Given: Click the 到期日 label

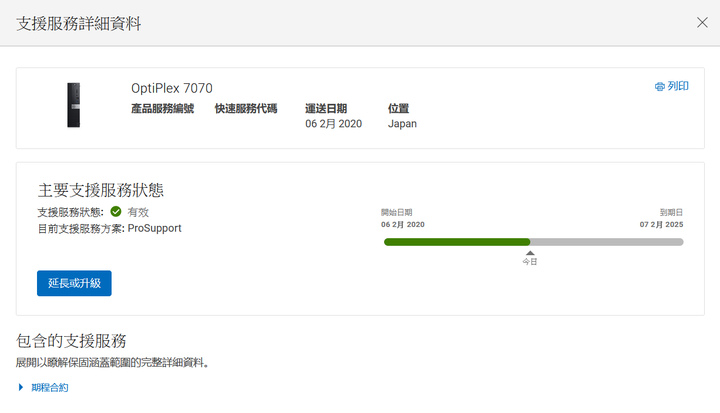Looking at the screenshot, I should point(671,212).
